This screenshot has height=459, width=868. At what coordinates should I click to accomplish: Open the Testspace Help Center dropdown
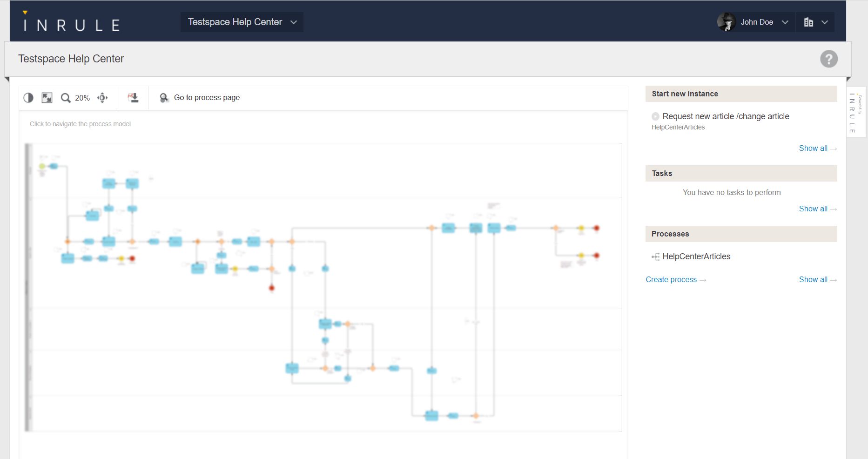click(x=242, y=22)
